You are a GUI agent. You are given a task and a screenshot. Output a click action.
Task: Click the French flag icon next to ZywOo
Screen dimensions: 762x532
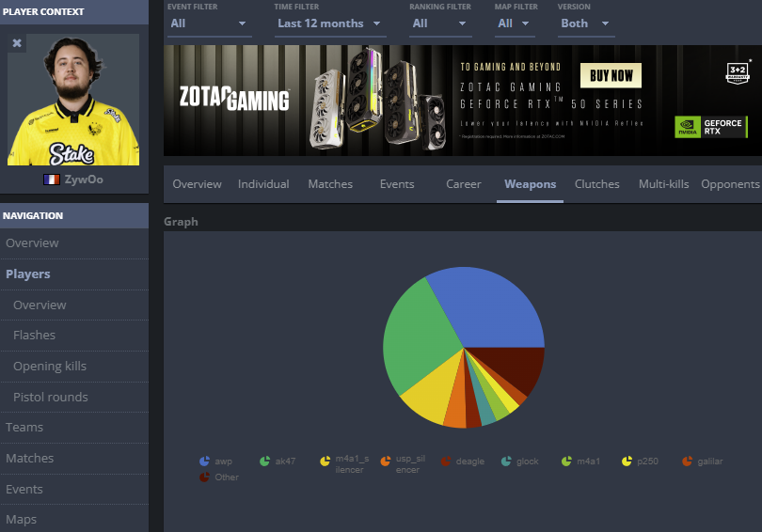pyautogui.click(x=52, y=180)
